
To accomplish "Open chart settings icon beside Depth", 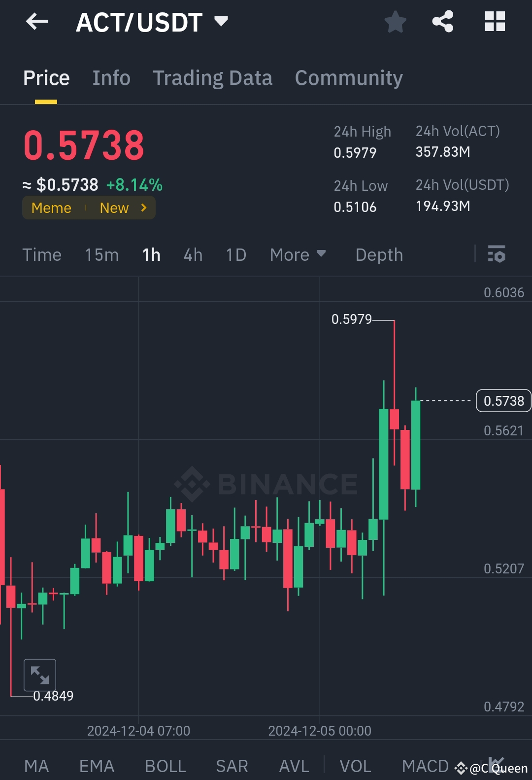I will click(x=497, y=255).
